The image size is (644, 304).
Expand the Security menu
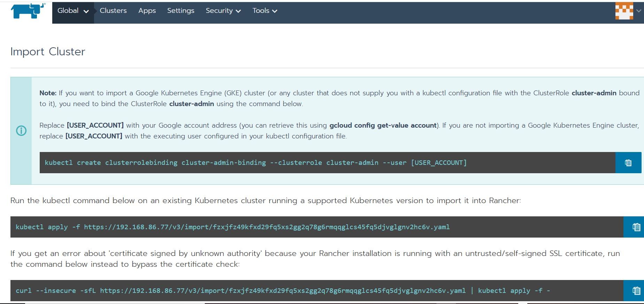click(223, 11)
